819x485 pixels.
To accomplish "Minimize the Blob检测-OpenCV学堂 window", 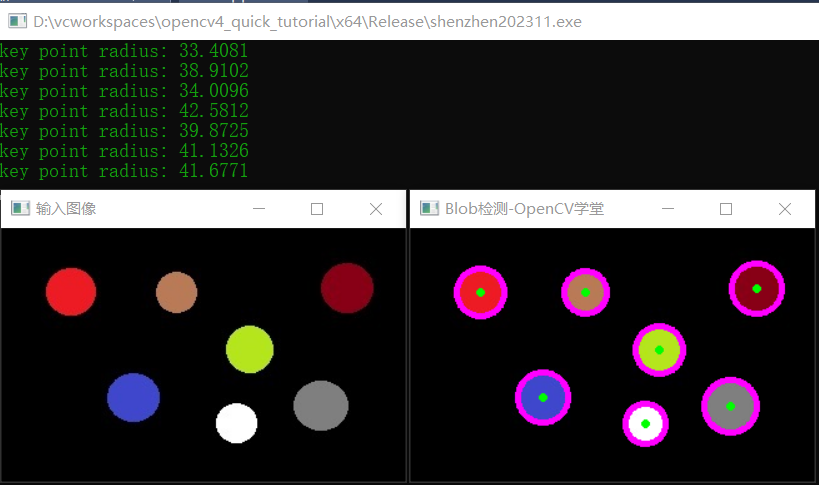I will (x=668, y=209).
